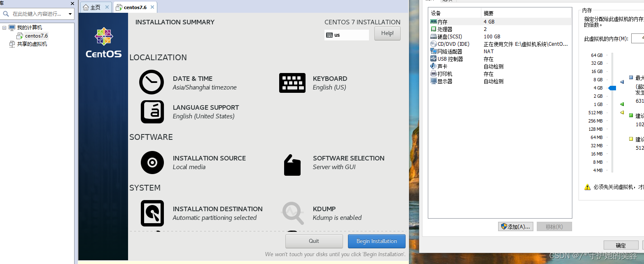
Task: Select the CD/DVD (IDE) file path row
Action: coord(500,44)
